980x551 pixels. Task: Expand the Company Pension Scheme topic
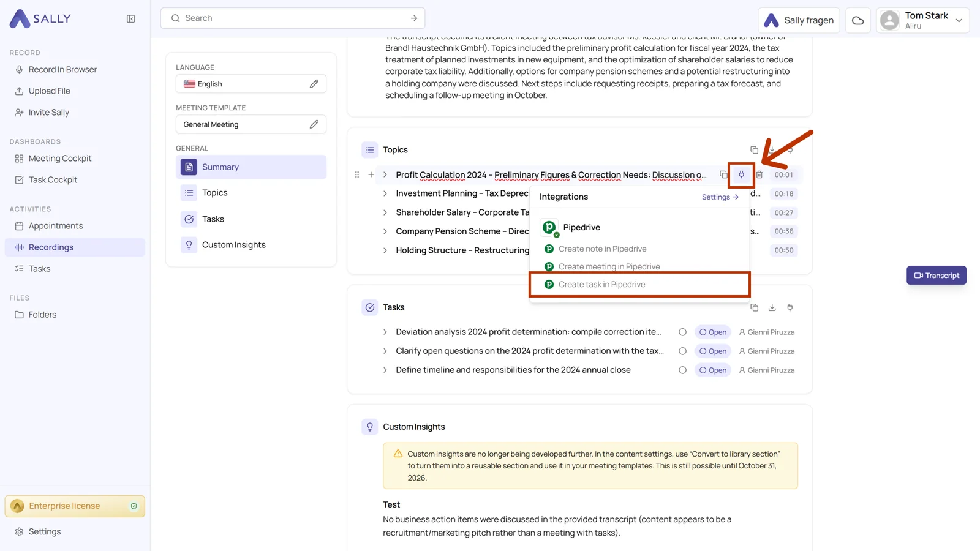(x=385, y=231)
